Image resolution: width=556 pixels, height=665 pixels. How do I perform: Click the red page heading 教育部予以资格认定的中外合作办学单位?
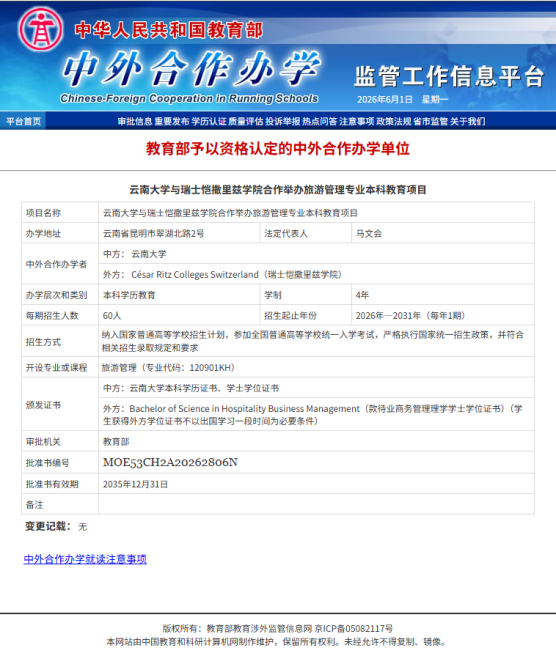click(278, 149)
